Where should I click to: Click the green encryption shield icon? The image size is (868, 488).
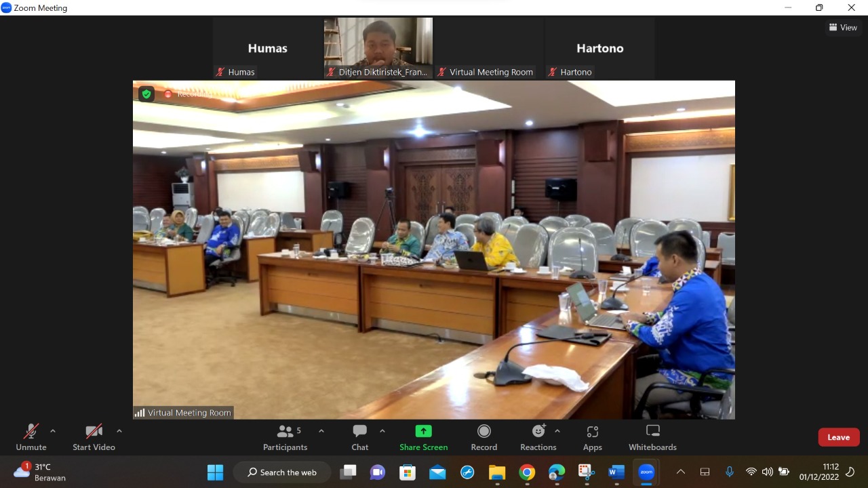click(146, 94)
